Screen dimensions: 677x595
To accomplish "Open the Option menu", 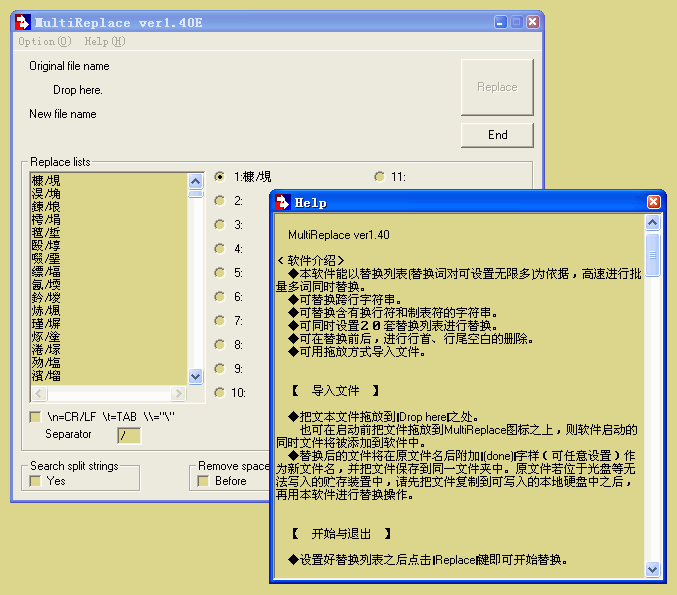I will click(44, 42).
